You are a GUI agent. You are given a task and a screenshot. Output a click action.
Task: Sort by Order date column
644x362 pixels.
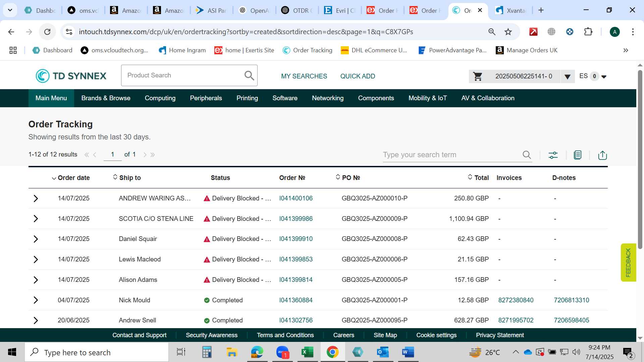[x=71, y=178]
